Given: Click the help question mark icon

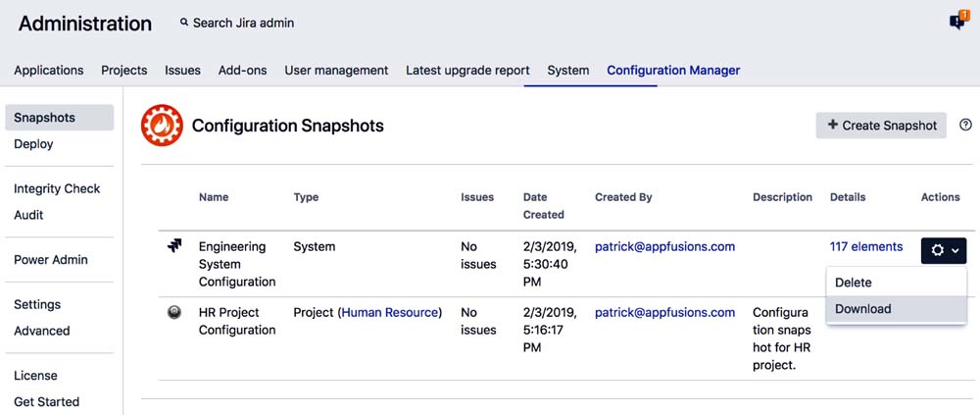Looking at the screenshot, I should 965,125.
